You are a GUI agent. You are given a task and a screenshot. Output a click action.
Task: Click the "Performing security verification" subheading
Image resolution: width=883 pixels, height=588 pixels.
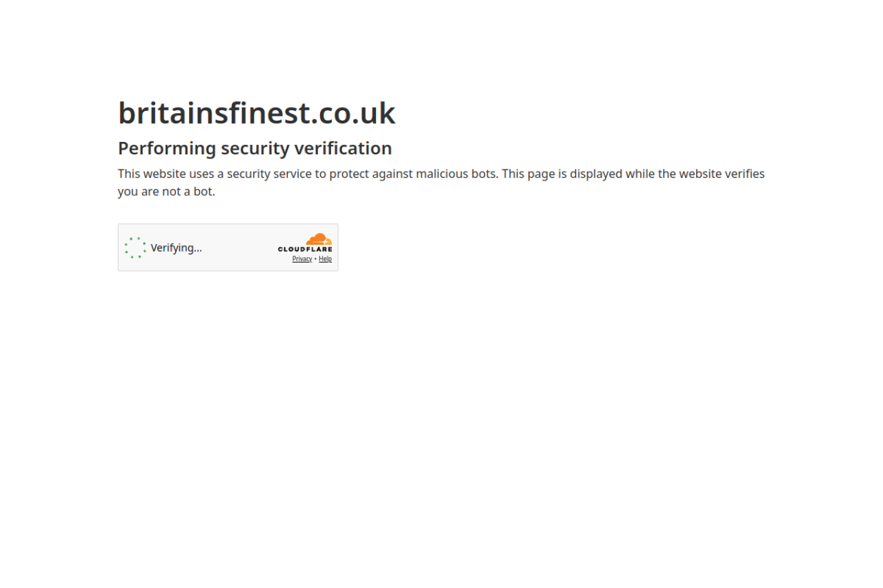(x=255, y=148)
